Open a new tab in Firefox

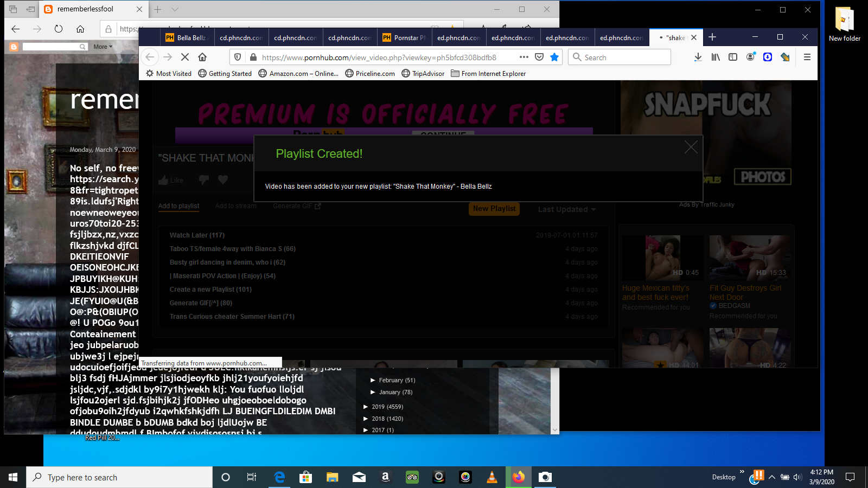click(712, 37)
